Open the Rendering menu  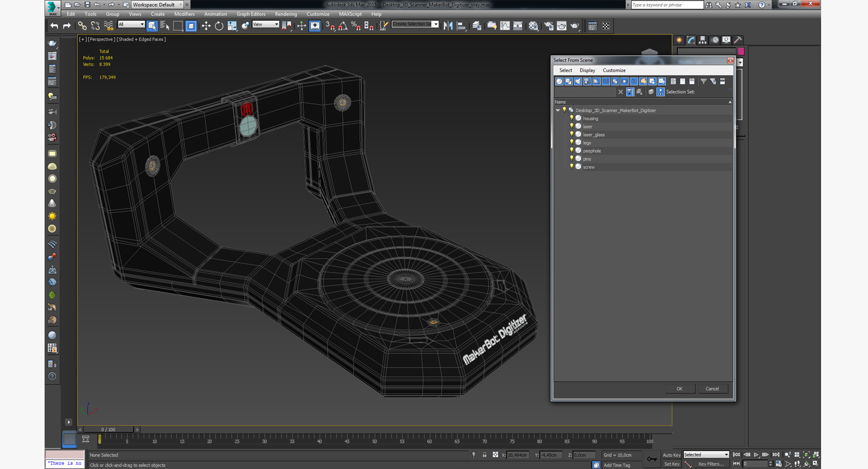pyautogui.click(x=286, y=14)
